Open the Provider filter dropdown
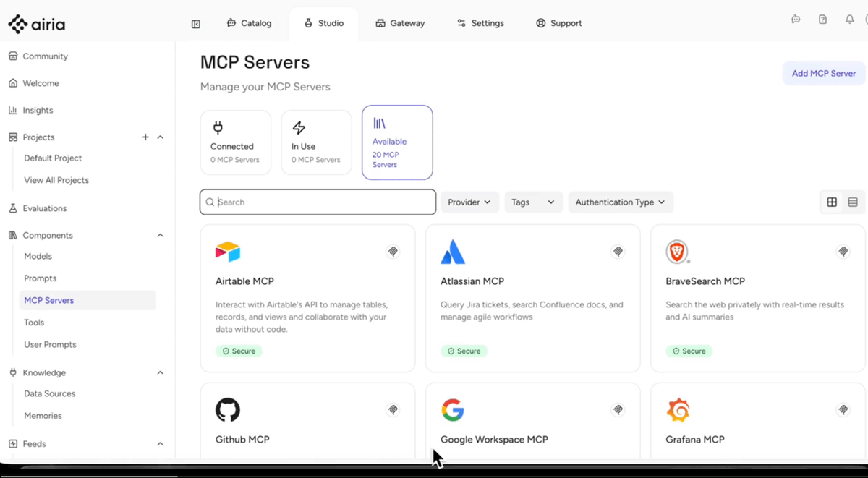The image size is (868, 478). click(x=469, y=202)
